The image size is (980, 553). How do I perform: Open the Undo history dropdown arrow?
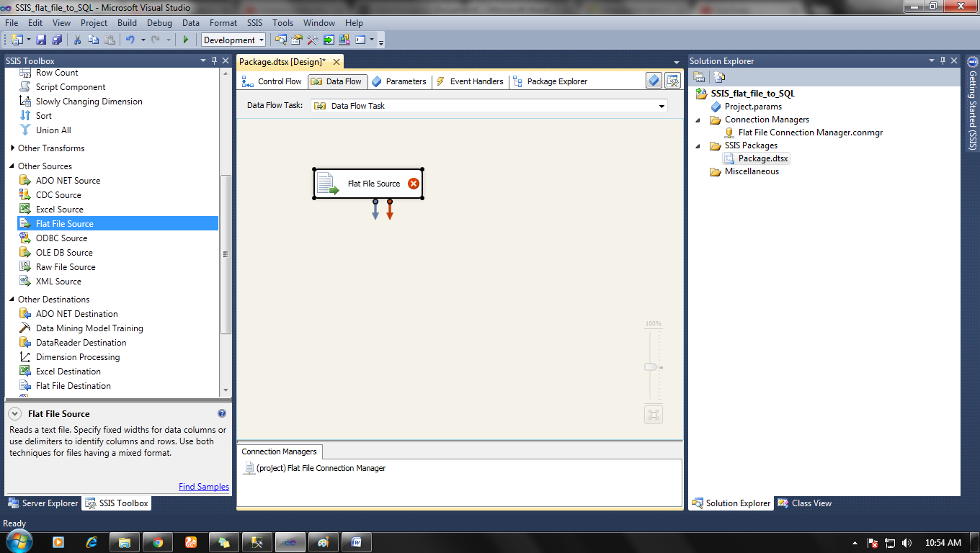(x=143, y=40)
